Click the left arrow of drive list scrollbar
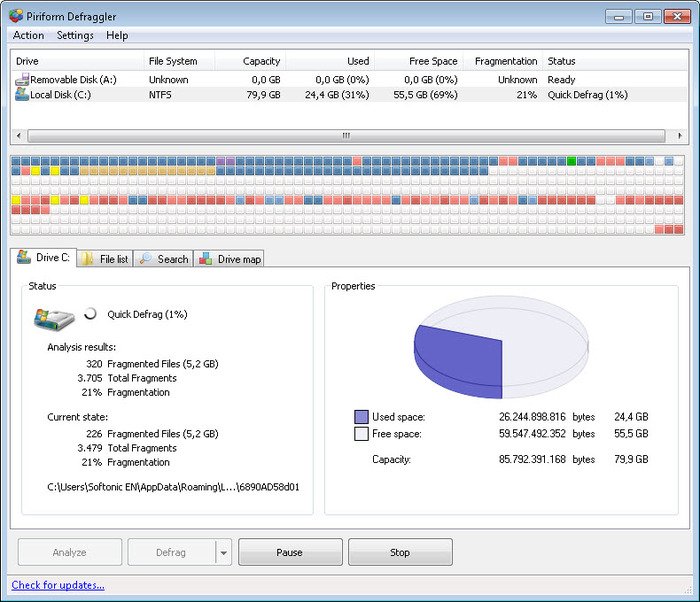The height and width of the screenshot is (602, 700). click(x=18, y=135)
